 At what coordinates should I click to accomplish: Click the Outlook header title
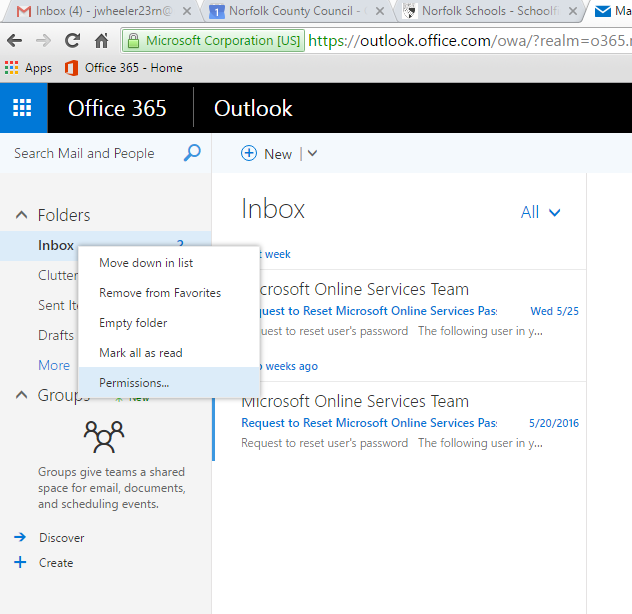(253, 108)
